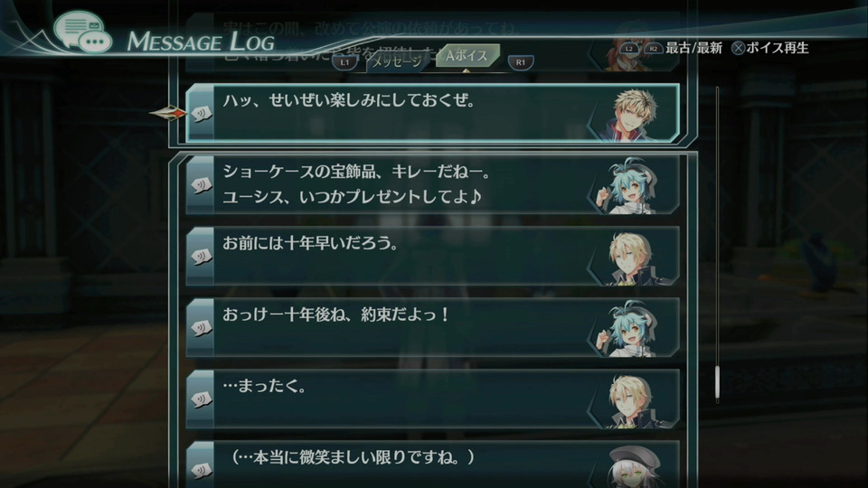Click voice icon beside …まったく。 line

[202, 399]
